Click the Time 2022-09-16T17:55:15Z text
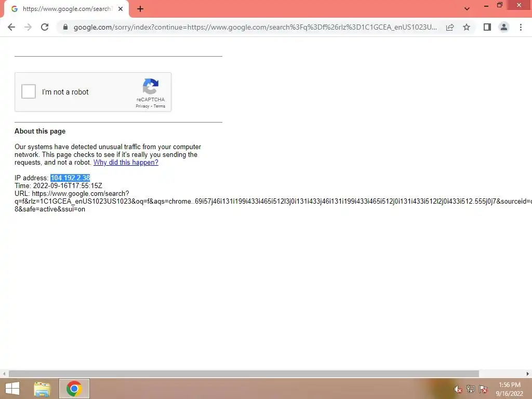 click(x=58, y=185)
